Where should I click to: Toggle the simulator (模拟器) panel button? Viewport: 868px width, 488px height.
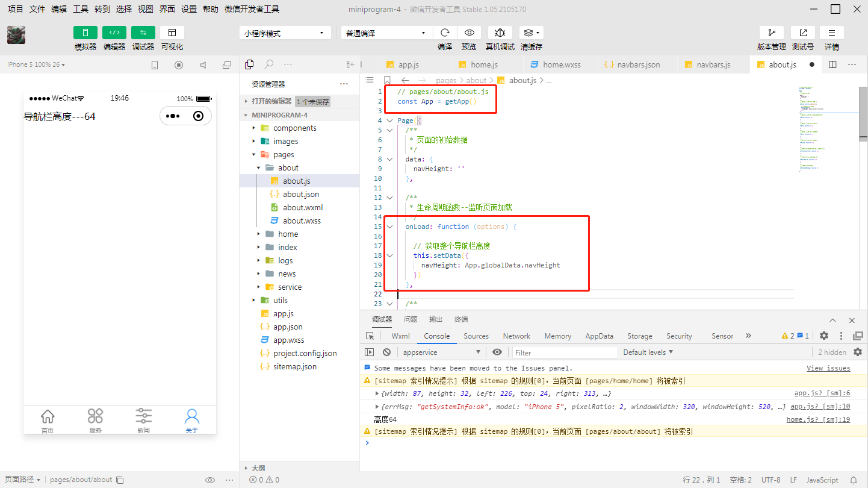click(x=85, y=33)
